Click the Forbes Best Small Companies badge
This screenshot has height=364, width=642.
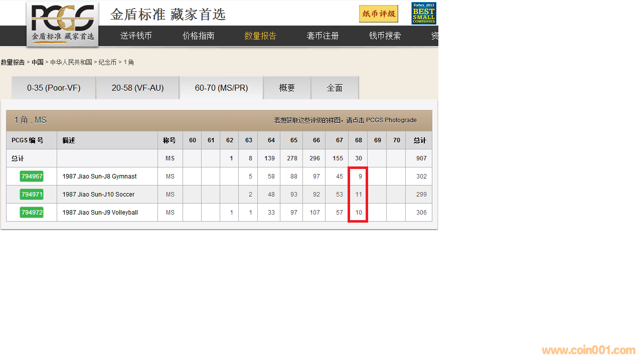(423, 14)
